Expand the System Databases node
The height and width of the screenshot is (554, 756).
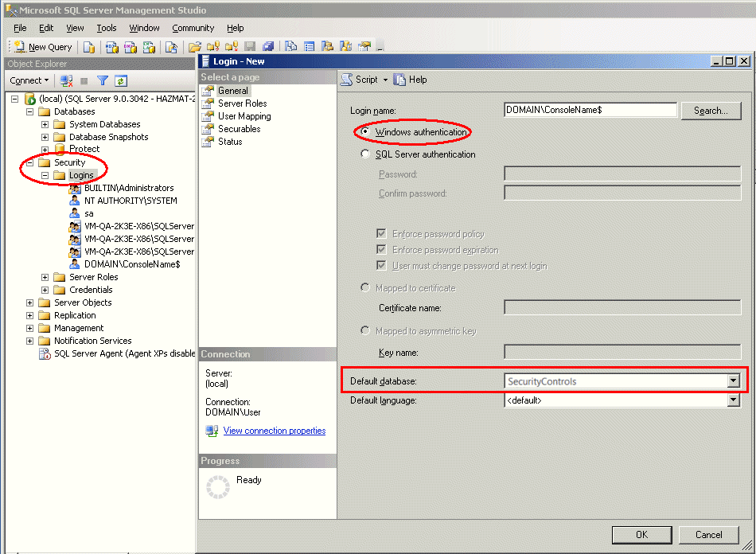tap(45, 124)
